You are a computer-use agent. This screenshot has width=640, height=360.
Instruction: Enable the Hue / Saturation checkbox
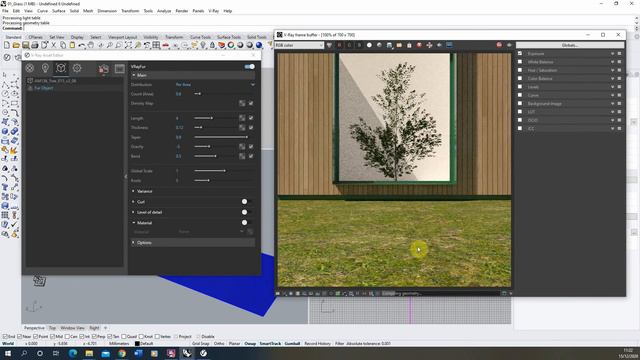[x=520, y=70]
